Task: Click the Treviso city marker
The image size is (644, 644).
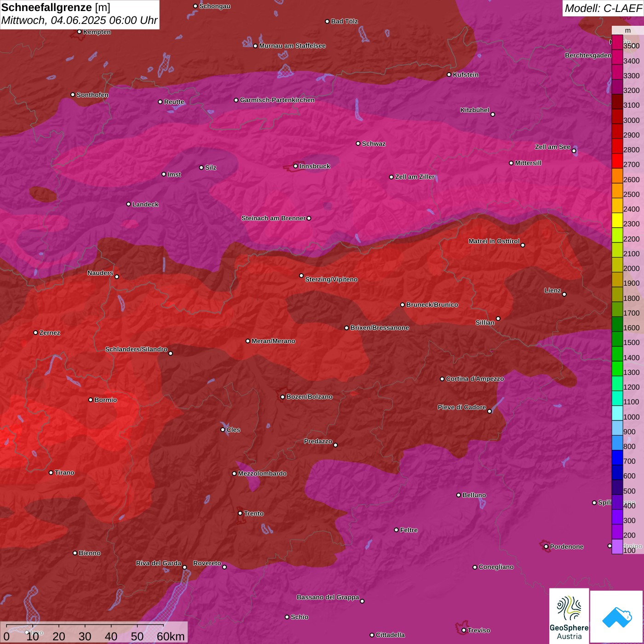Action: pyautogui.click(x=464, y=630)
